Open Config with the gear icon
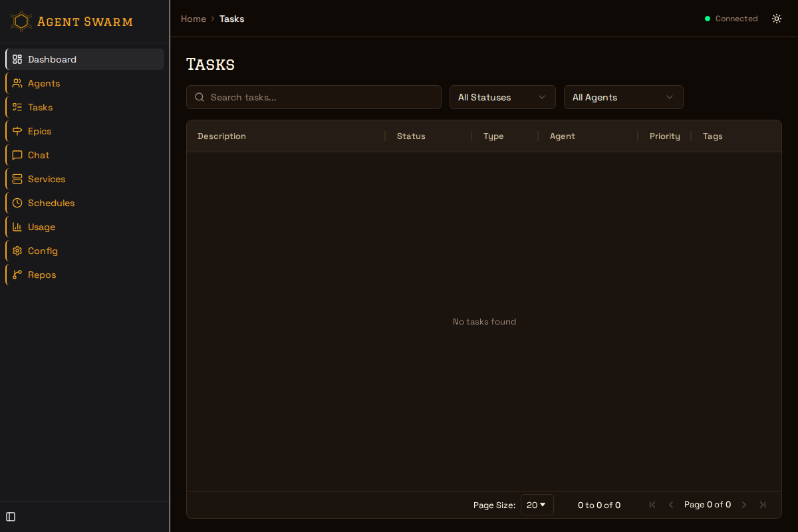798x532 pixels. 17,251
